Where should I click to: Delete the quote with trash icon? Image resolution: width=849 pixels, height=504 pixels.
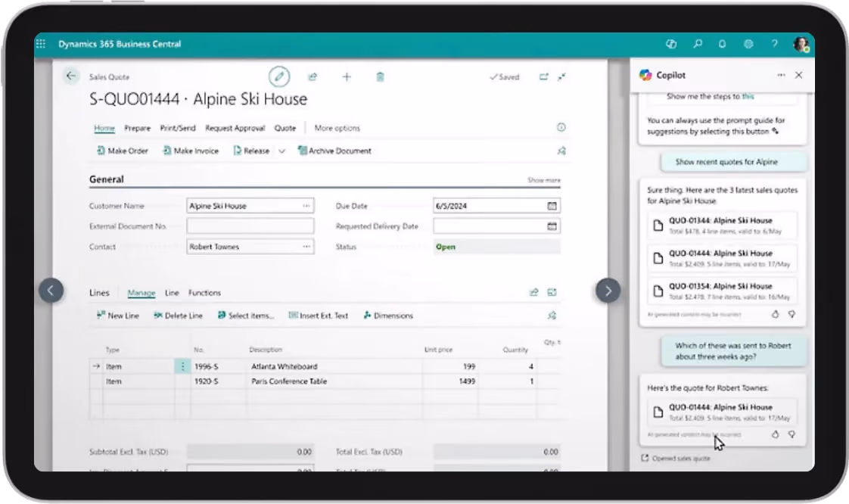point(380,77)
